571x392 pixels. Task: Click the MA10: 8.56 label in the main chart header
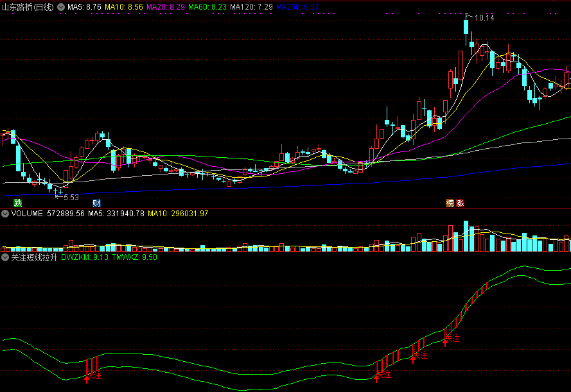click(x=124, y=7)
